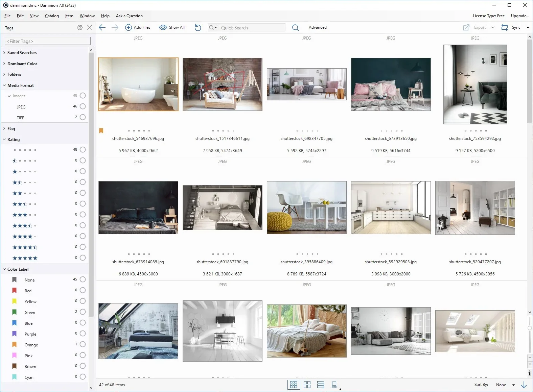This screenshot has width=533, height=392.
Task: Click the search magnifier icon
Action: coord(295,28)
